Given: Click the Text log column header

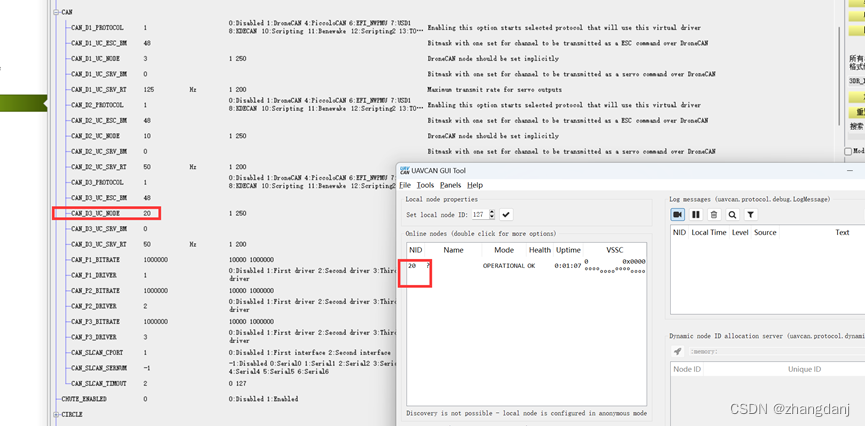Looking at the screenshot, I should [842, 232].
